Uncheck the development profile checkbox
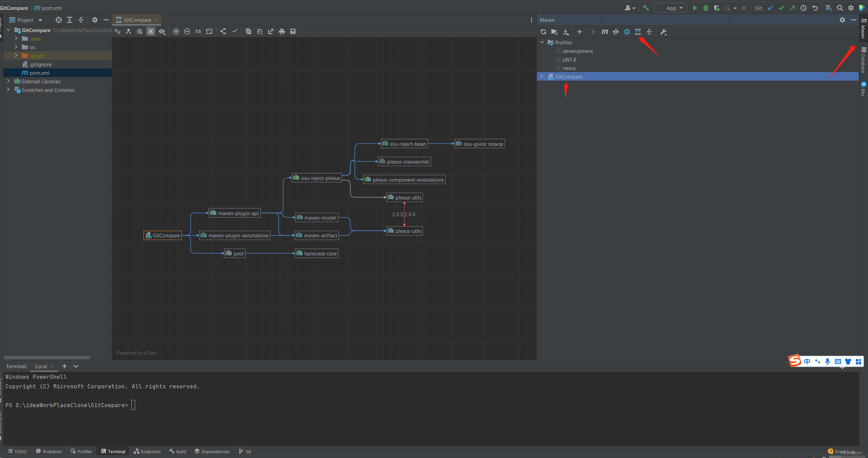Image resolution: width=868 pixels, height=458 pixels. 558,51
